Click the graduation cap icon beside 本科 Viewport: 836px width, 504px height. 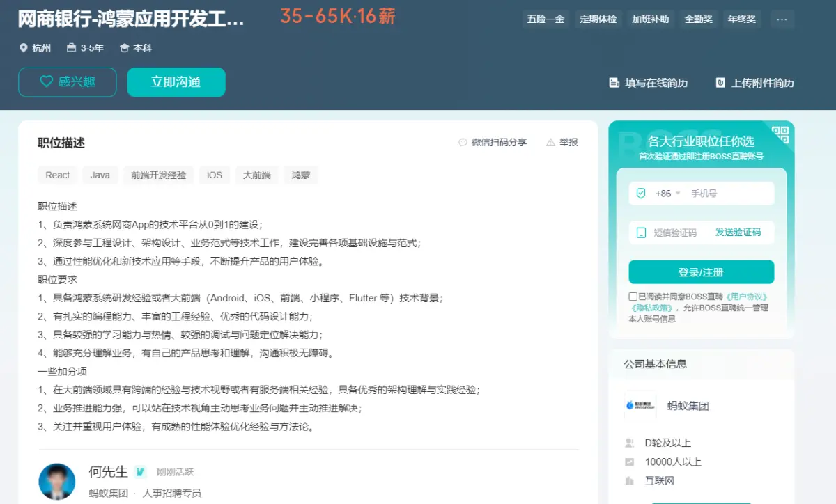(x=125, y=48)
